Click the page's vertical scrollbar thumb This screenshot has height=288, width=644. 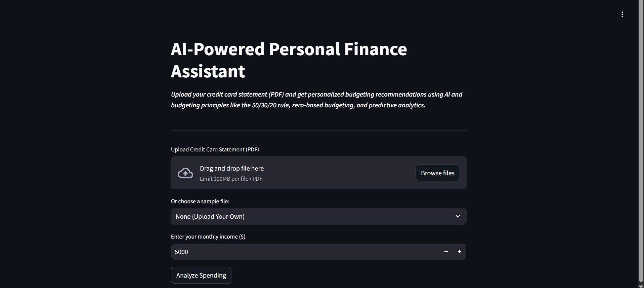641,141
